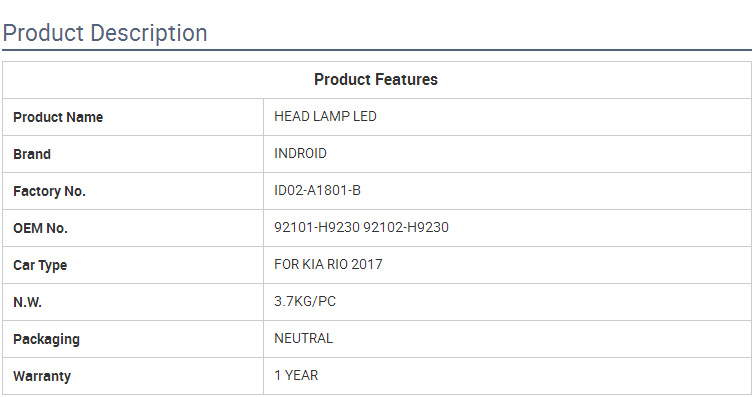Image resolution: width=754 pixels, height=397 pixels.
Task: Click the N.W. label cell
Action: [133, 302]
